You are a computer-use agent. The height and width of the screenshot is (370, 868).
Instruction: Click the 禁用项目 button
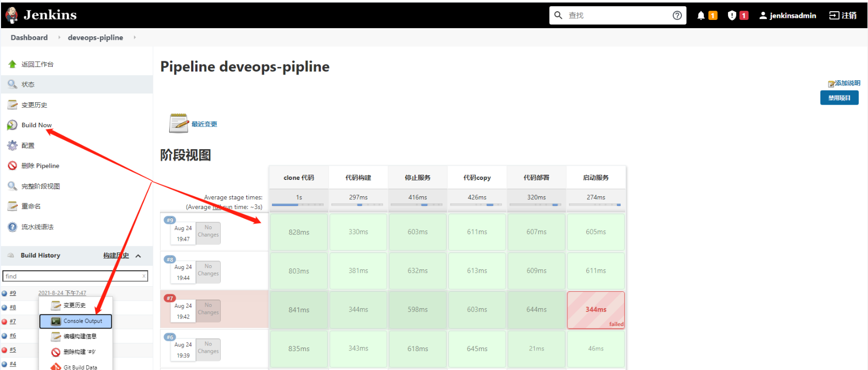click(839, 98)
